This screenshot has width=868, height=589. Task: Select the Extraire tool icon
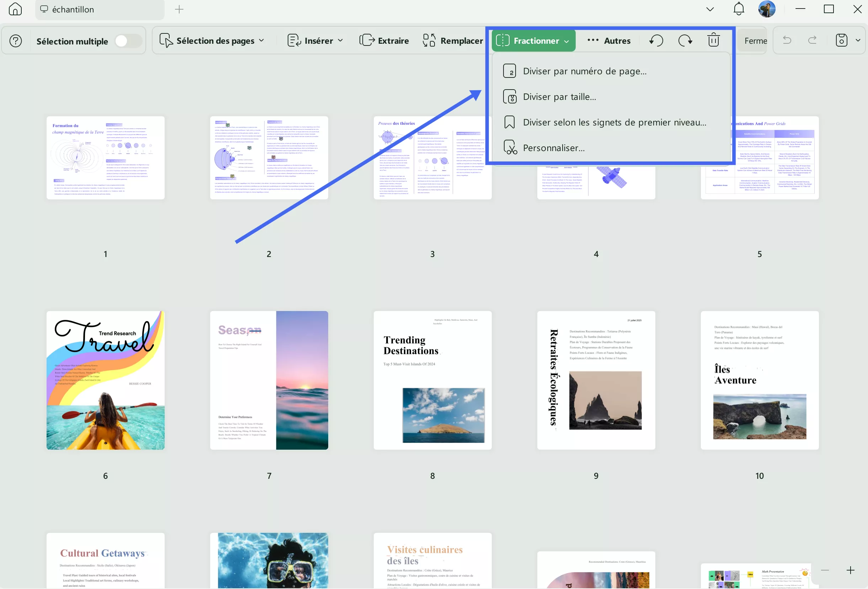pyautogui.click(x=367, y=40)
